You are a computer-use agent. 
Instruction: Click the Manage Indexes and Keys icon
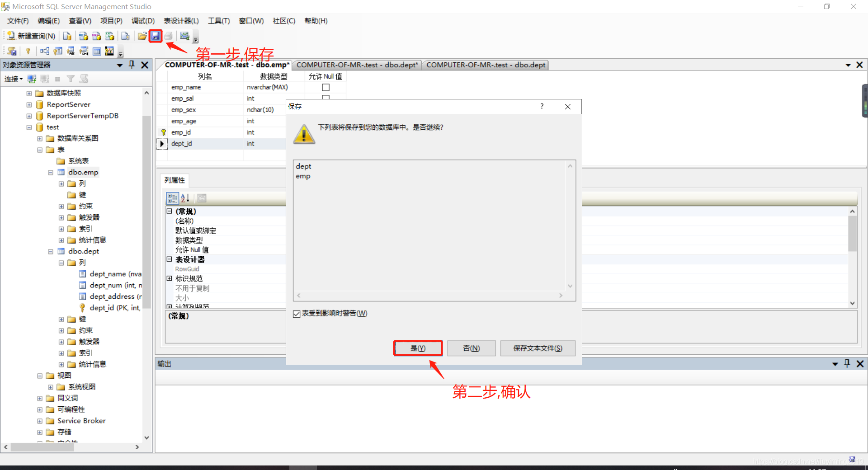click(x=58, y=51)
